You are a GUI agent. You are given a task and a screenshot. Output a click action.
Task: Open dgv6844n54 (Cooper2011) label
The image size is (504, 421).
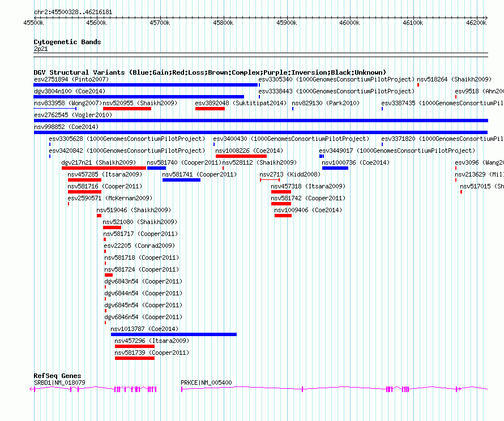[143, 293]
